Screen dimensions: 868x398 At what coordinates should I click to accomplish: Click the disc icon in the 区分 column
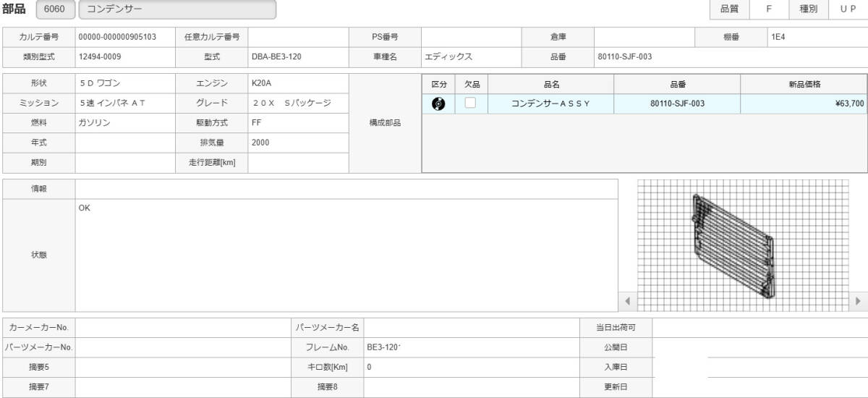click(438, 103)
